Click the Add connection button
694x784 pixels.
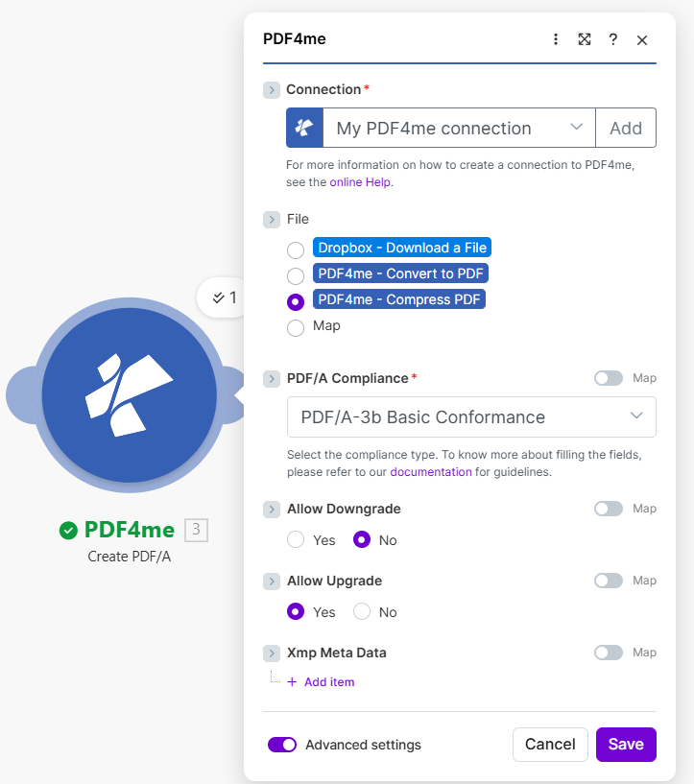626,128
